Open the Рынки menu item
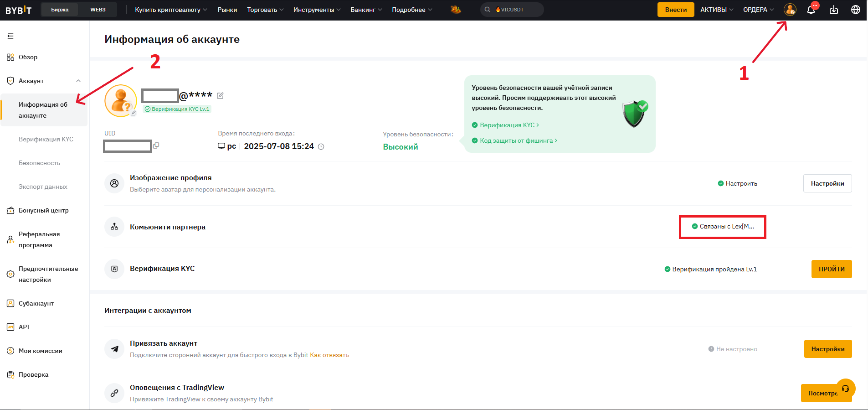868x410 pixels. (227, 10)
